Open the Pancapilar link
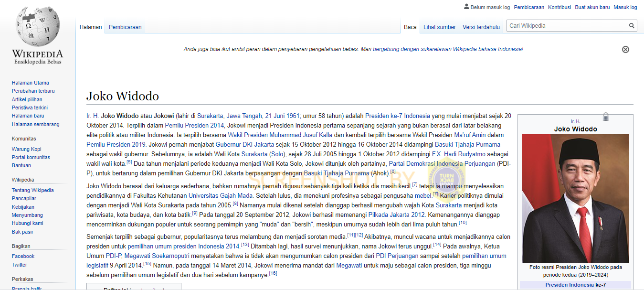 point(24,198)
